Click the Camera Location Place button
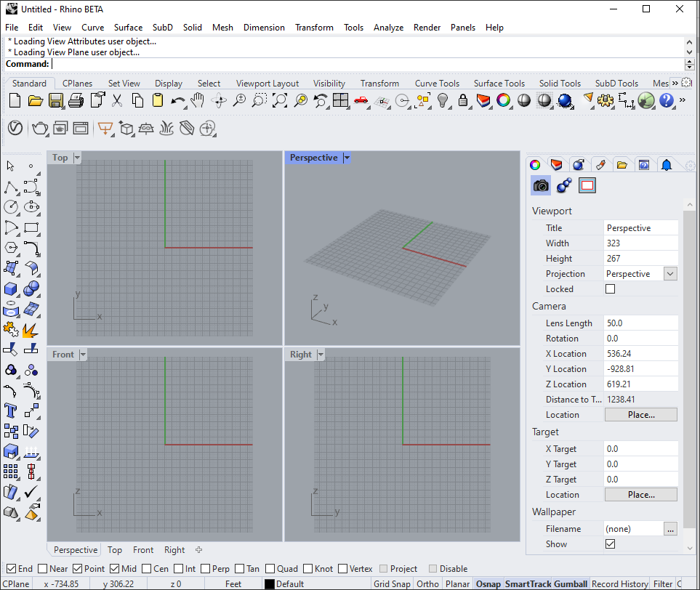700x590 pixels. click(x=641, y=415)
